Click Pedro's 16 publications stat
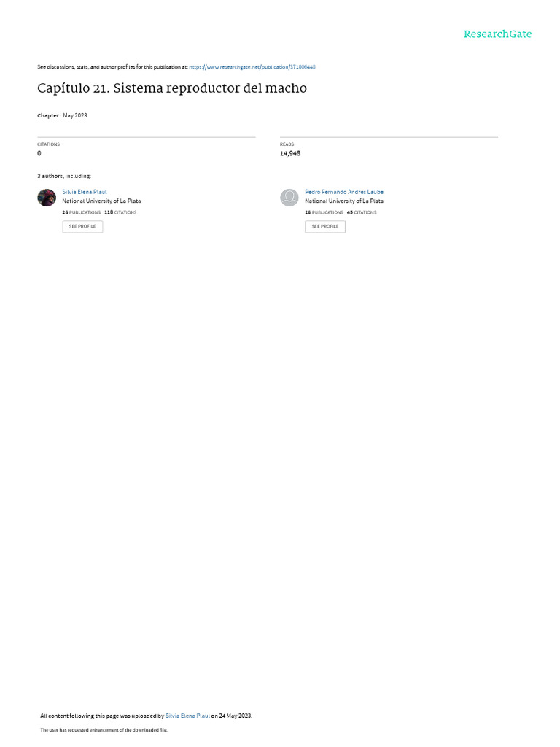Viewport: 560px width, 747px height. point(324,212)
